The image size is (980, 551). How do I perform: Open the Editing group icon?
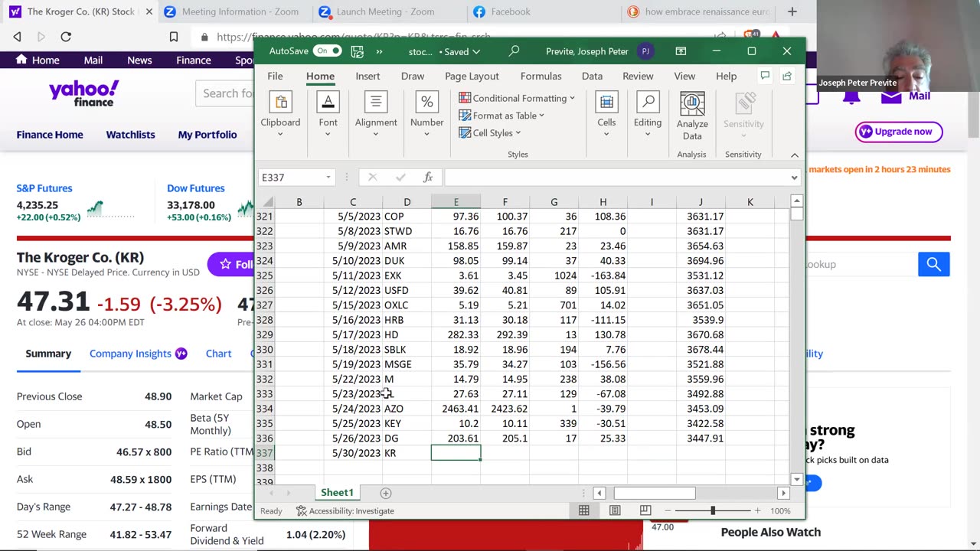(648, 102)
